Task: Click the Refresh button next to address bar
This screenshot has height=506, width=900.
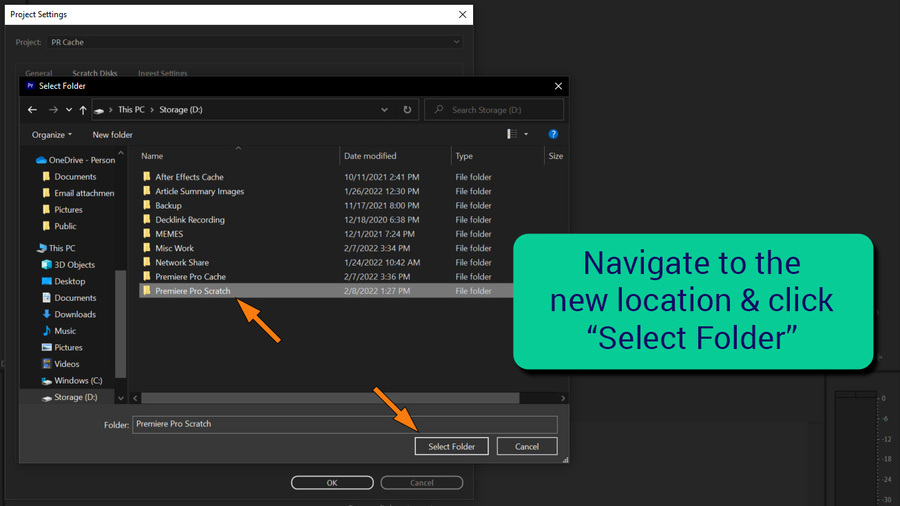Action: coord(407,110)
